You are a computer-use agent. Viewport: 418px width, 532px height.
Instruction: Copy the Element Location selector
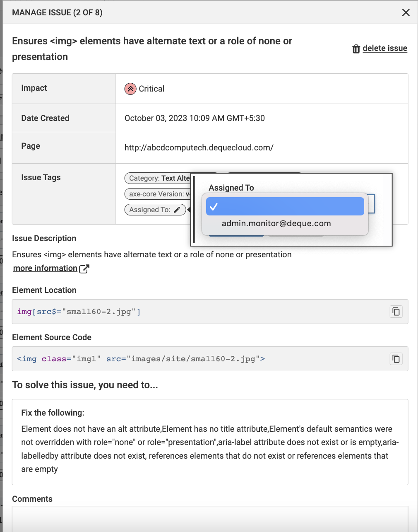pos(396,312)
